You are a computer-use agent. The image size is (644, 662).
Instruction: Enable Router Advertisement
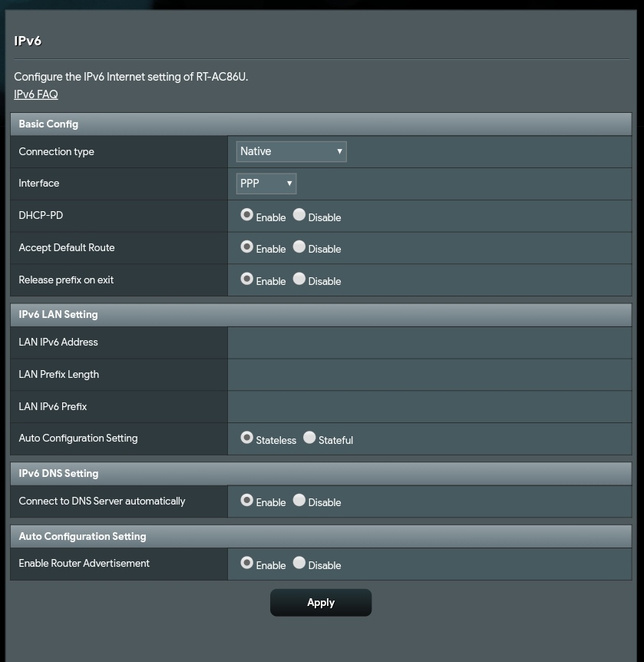point(246,563)
